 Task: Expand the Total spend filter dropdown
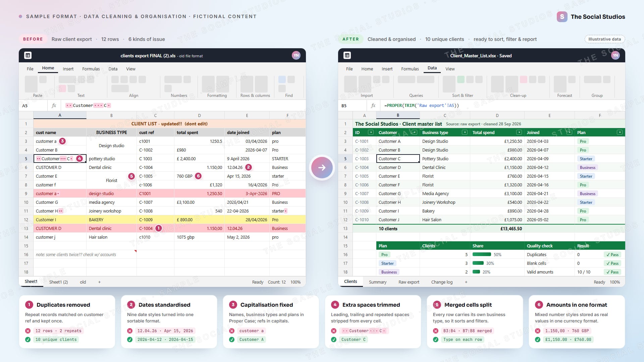(x=519, y=133)
